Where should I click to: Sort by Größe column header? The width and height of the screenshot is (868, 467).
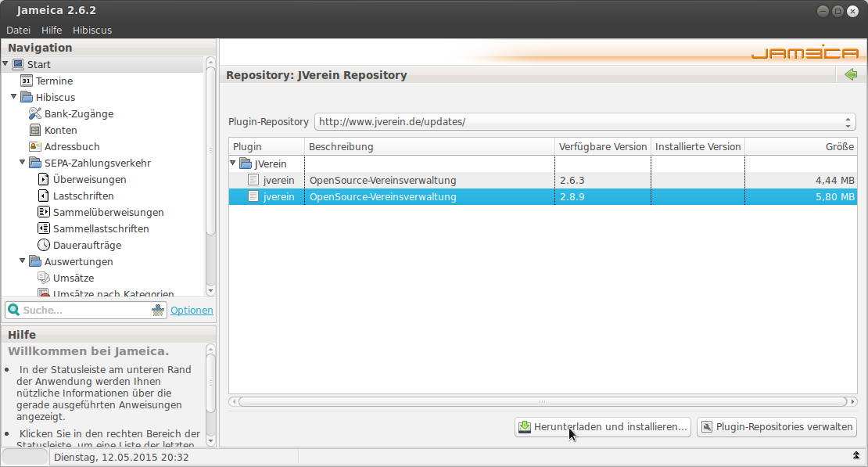pos(801,147)
